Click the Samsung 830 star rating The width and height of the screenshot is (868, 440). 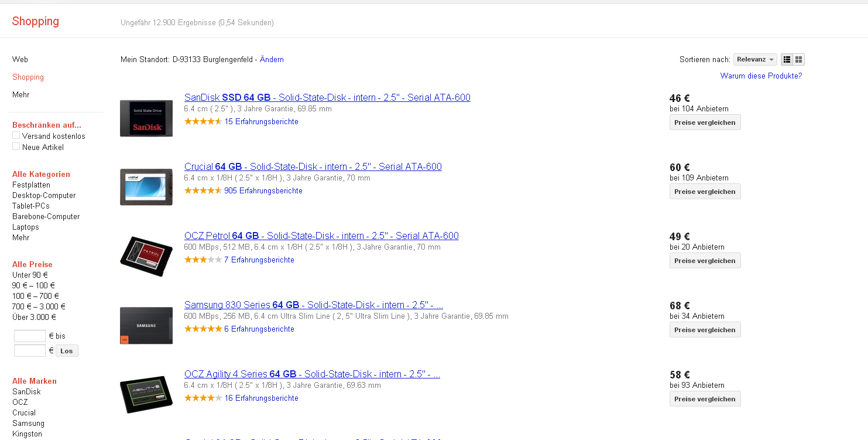203,329
